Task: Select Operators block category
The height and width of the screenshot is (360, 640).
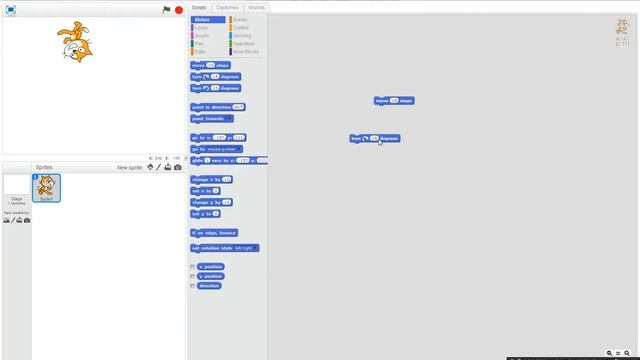Action: 244,44
